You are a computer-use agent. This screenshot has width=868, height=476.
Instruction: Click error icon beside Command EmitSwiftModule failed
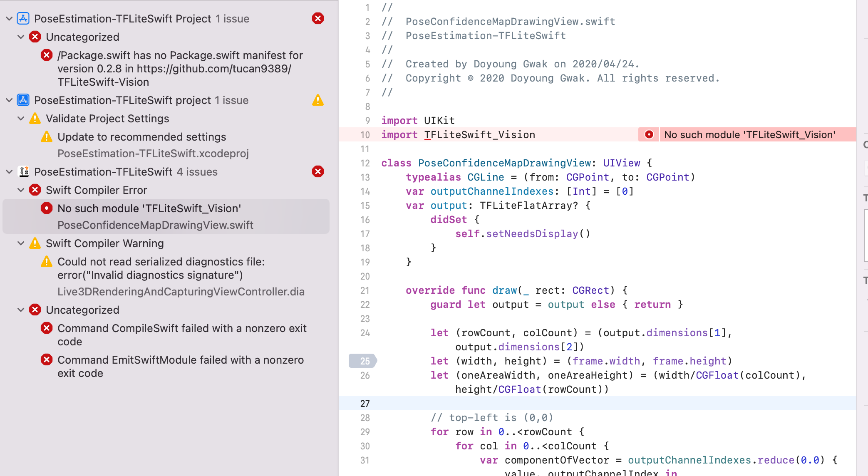pos(47,360)
